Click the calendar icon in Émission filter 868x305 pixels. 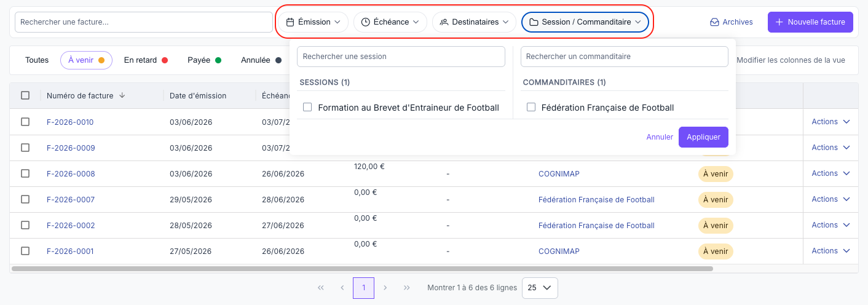(x=290, y=22)
